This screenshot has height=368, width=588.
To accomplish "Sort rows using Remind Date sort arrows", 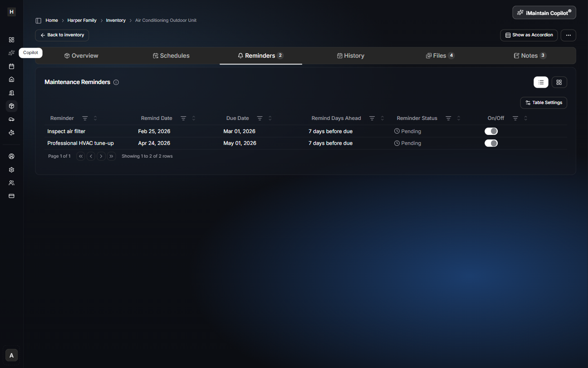I will point(193,118).
